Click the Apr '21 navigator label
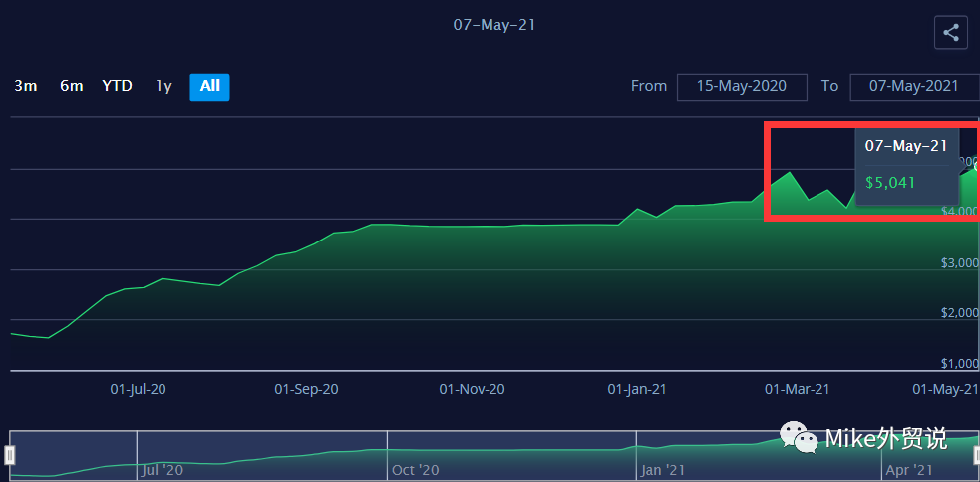The width and height of the screenshot is (980, 482). 910,469
